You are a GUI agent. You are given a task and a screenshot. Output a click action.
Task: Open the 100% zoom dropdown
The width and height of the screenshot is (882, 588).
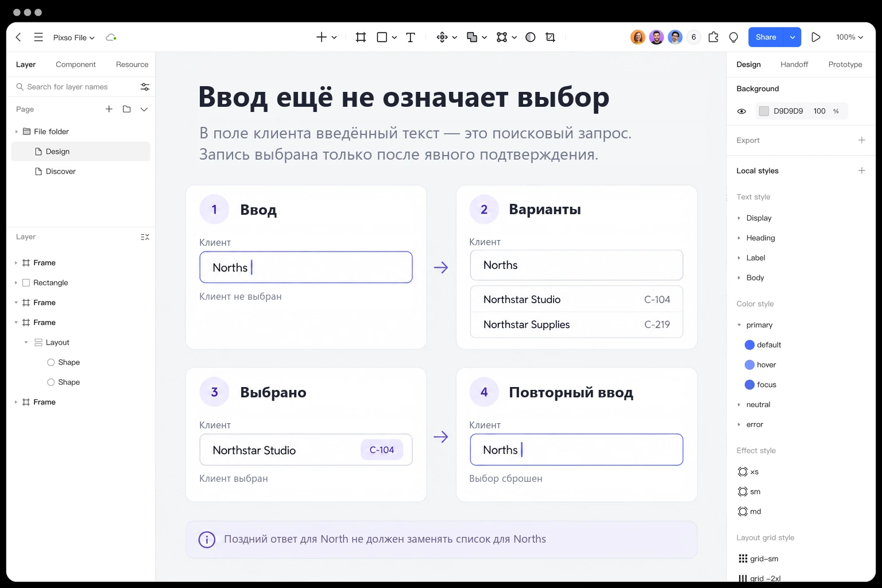(x=849, y=37)
